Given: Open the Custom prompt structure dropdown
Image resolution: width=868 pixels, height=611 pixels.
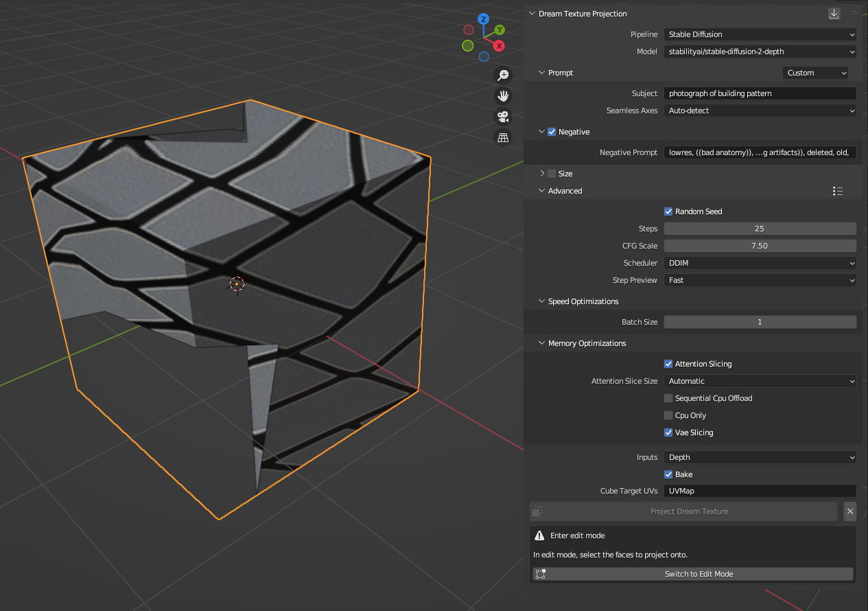Looking at the screenshot, I should coord(816,73).
